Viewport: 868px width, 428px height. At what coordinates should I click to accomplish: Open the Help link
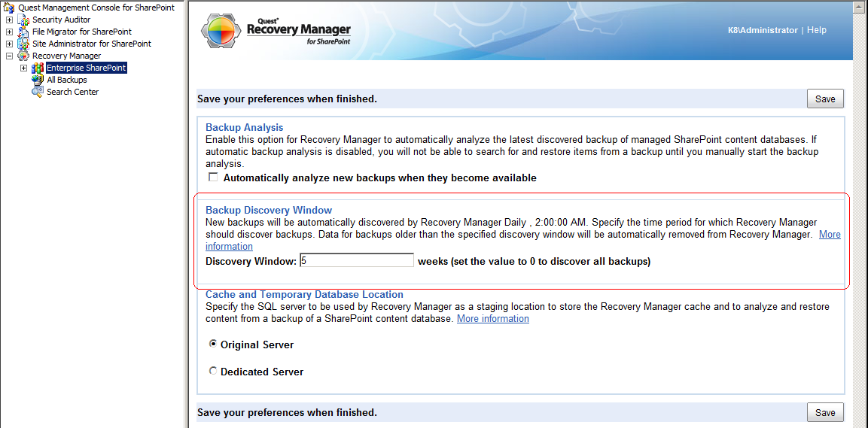click(x=817, y=30)
